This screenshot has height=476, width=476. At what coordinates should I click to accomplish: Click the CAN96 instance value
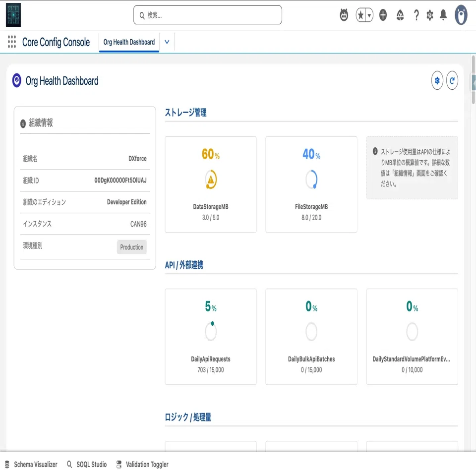click(138, 224)
